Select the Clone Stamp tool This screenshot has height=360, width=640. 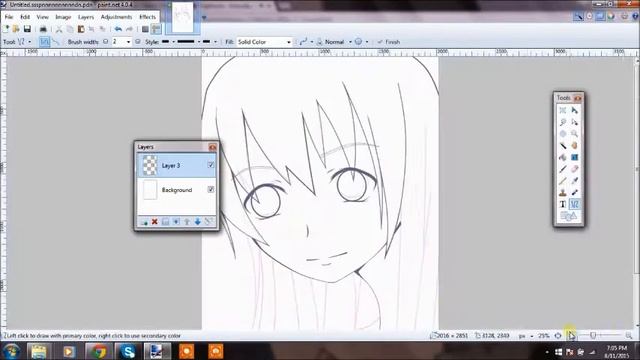(x=563, y=192)
